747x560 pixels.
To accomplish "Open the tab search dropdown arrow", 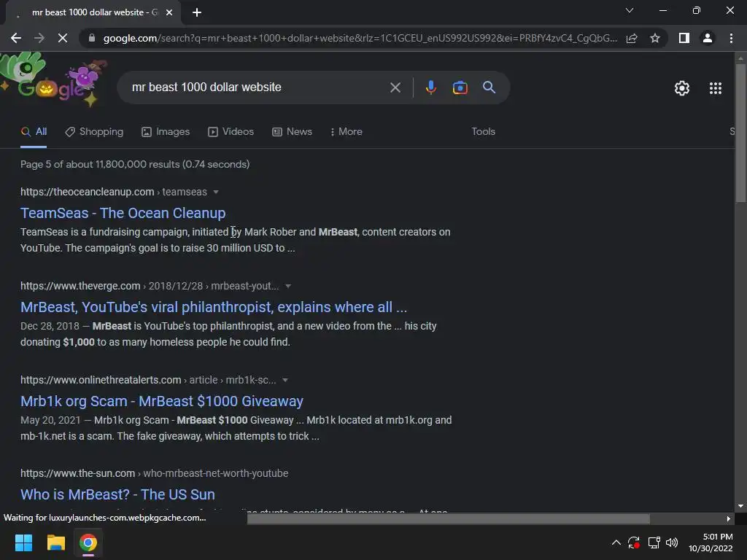I will [x=630, y=10].
